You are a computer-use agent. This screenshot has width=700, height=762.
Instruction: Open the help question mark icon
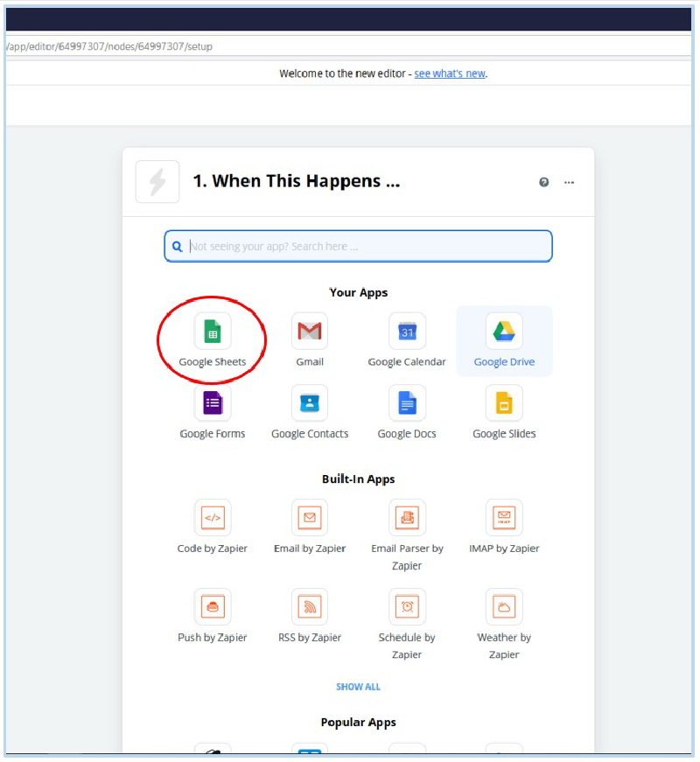544,182
